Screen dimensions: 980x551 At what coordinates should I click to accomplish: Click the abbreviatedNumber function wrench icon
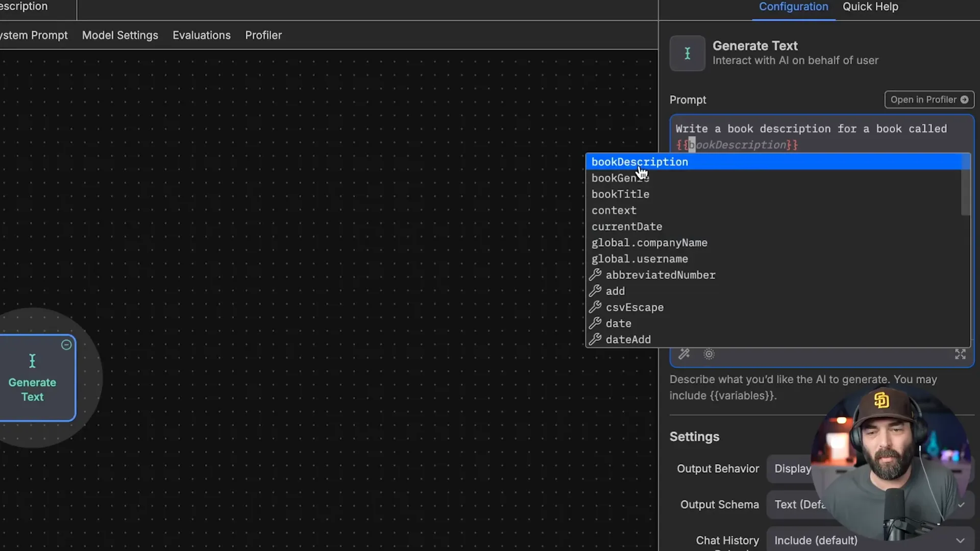596,274
